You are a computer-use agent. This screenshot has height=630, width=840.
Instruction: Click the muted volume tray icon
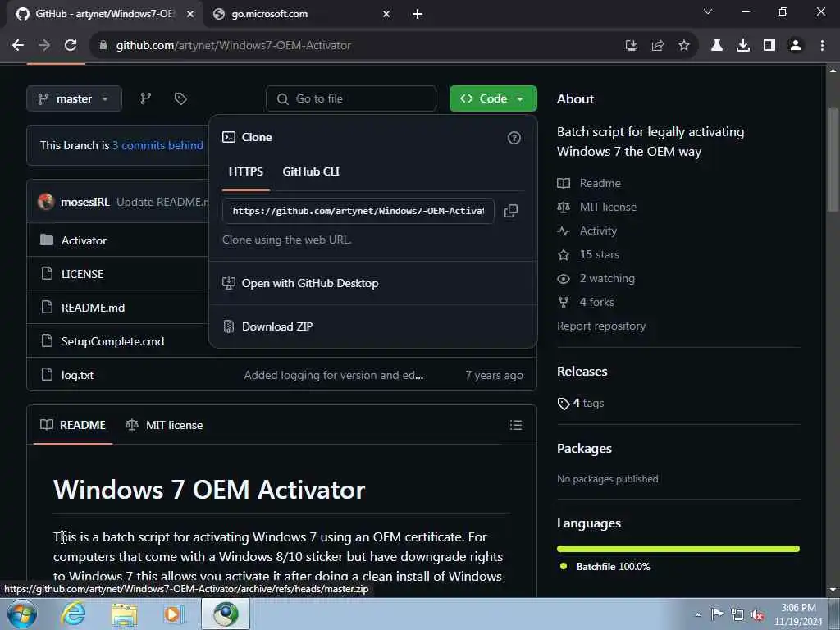coord(757,614)
